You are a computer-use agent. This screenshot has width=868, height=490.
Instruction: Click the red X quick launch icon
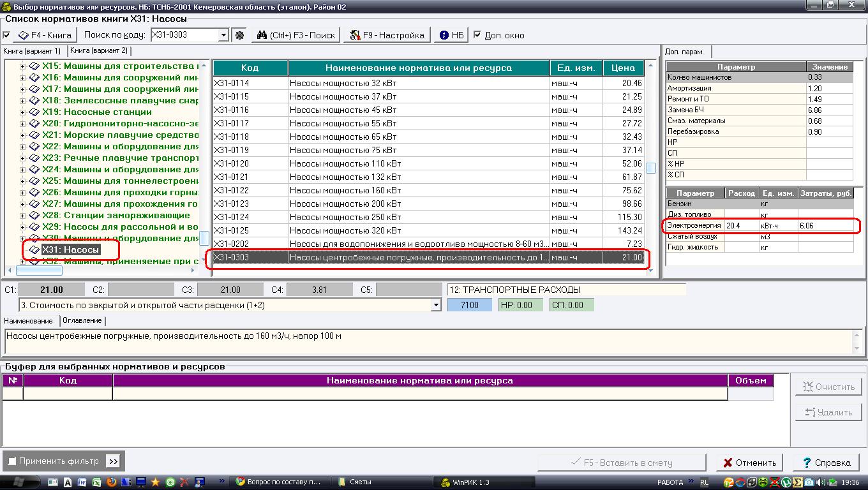click(x=184, y=482)
